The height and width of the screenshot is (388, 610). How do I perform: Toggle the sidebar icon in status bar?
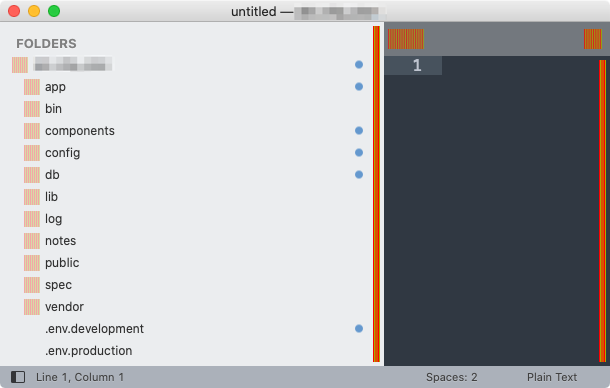(18, 377)
